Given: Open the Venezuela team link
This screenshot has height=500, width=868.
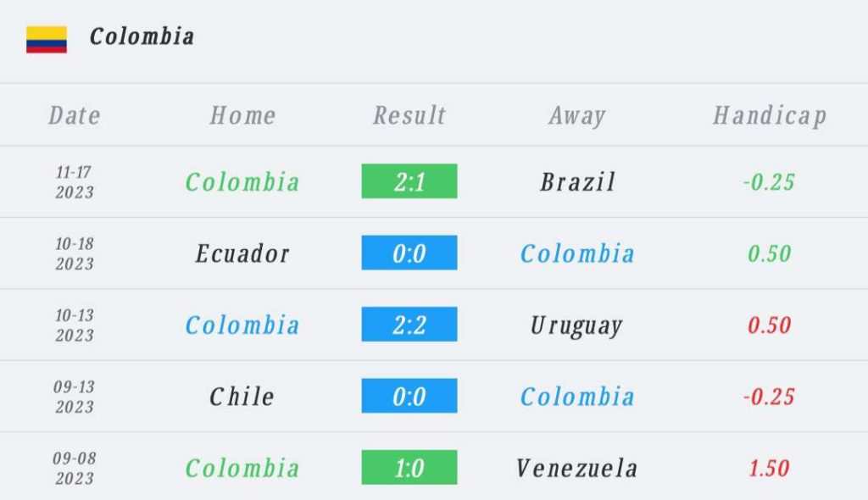Looking at the screenshot, I should click(x=577, y=468).
